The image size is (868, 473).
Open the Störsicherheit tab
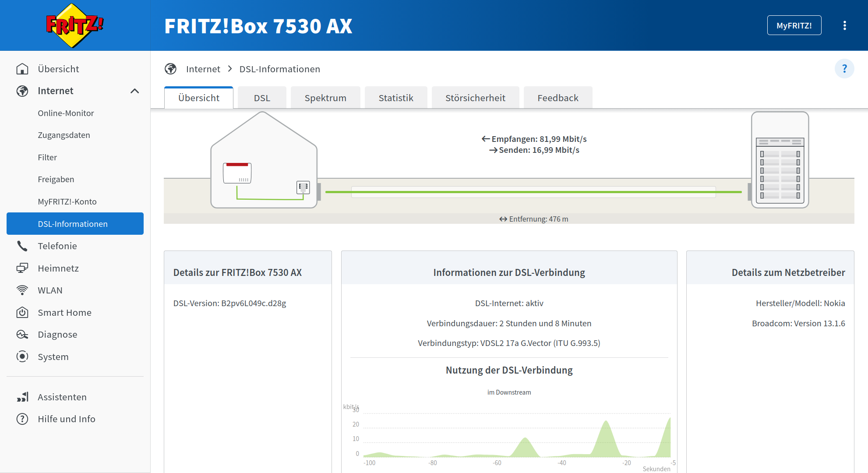point(475,98)
